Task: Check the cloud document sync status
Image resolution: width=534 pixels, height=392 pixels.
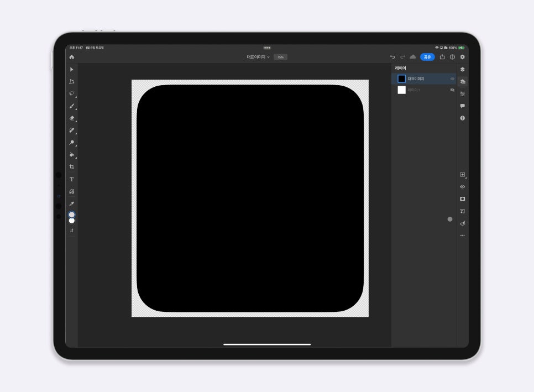Action: pyautogui.click(x=413, y=57)
